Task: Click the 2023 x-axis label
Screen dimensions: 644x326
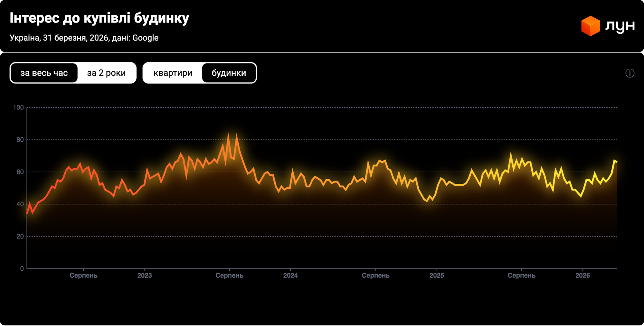Action: 145,275
